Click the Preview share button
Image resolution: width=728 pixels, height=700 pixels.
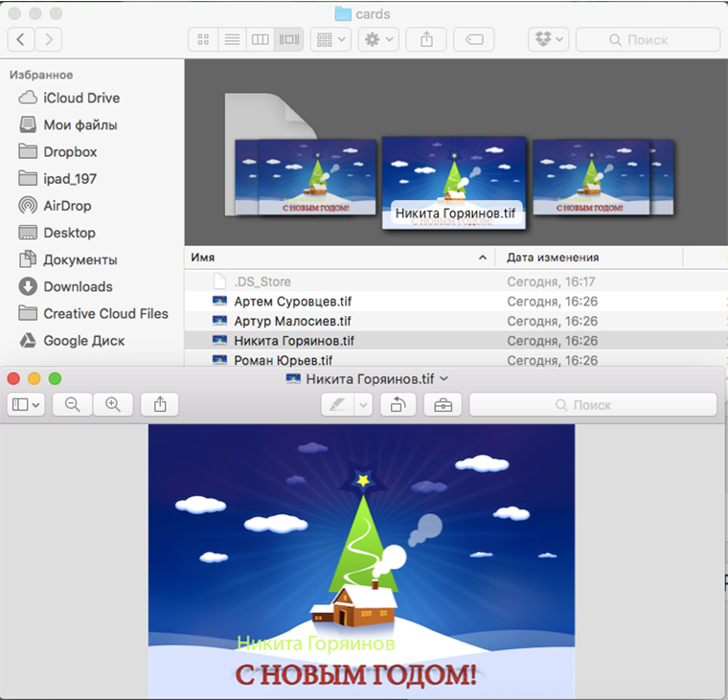160,404
